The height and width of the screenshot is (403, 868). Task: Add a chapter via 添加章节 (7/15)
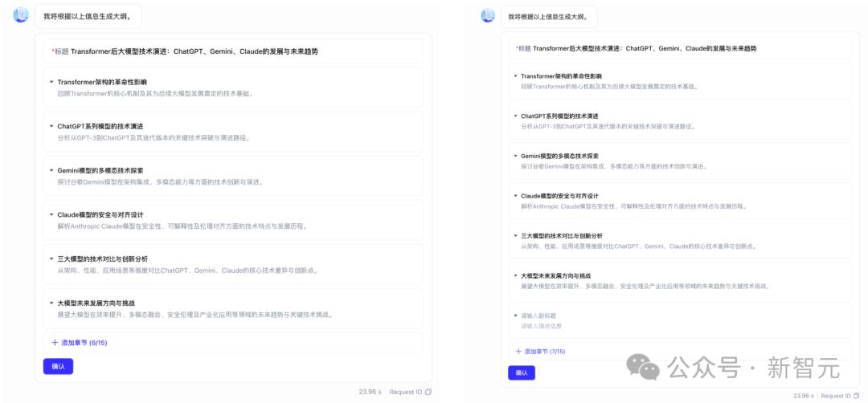click(540, 351)
